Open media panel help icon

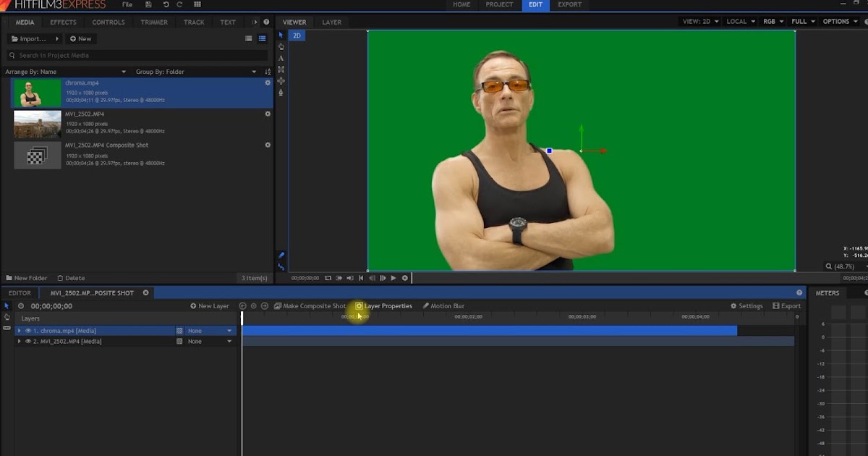pos(266,22)
